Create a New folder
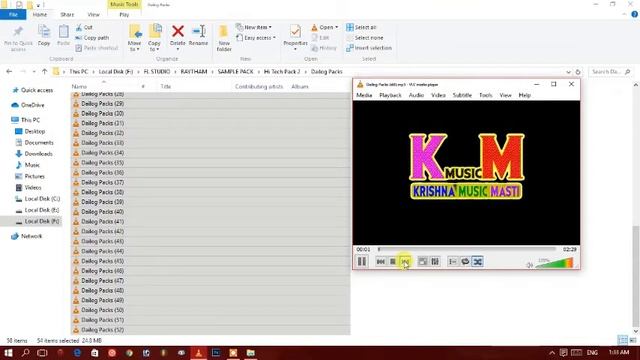The width and height of the screenshot is (640, 360). point(224,38)
